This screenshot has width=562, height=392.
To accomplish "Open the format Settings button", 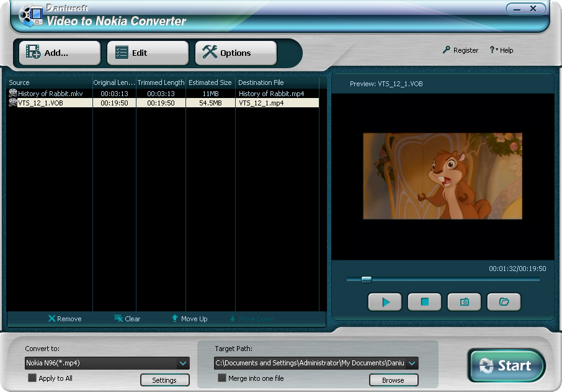I will point(164,380).
